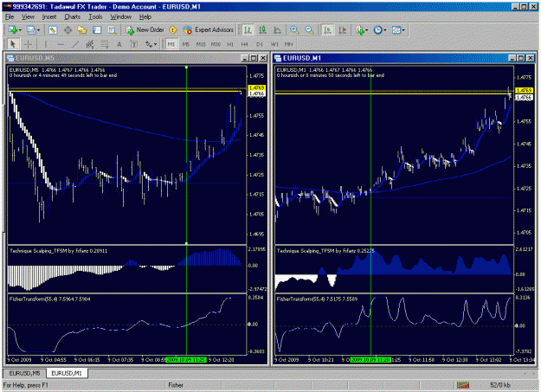Image resolution: width=541 pixels, height=392 pixels.
Task: Open the Help menu
Action: coord(145,17)
